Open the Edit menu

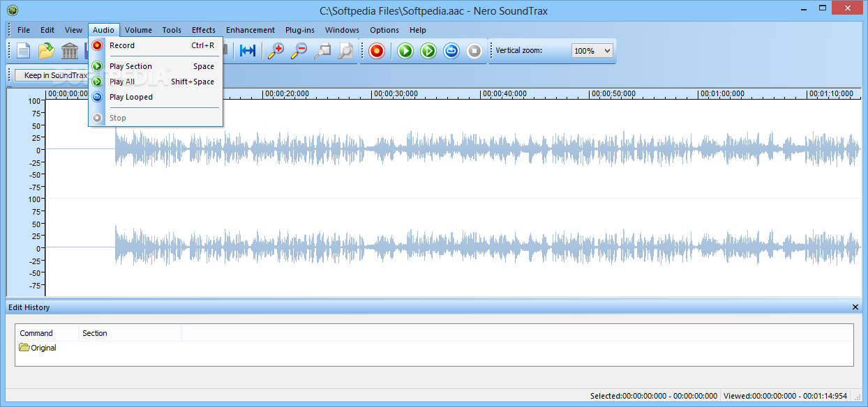coord(47,30)
